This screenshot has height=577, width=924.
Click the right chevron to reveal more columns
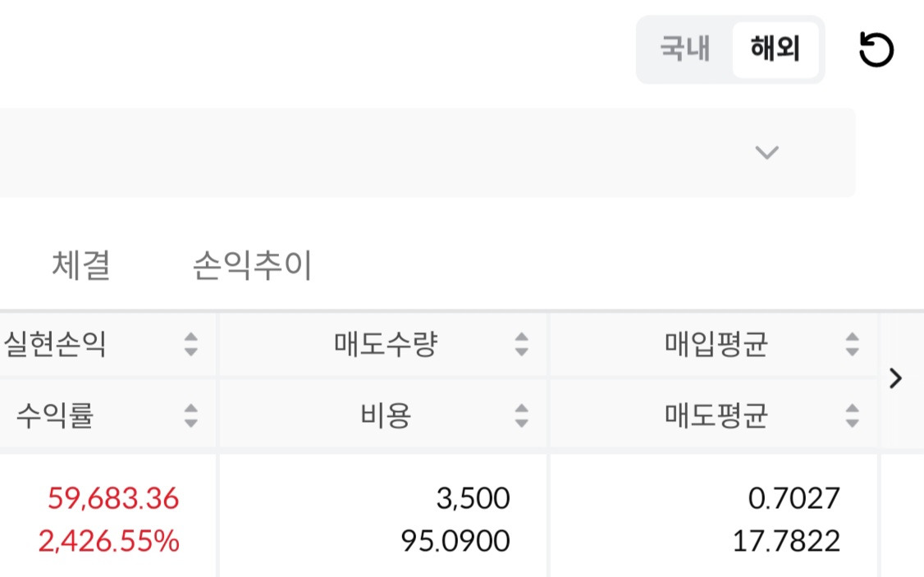pyautogui.click(x=895, y=379)
